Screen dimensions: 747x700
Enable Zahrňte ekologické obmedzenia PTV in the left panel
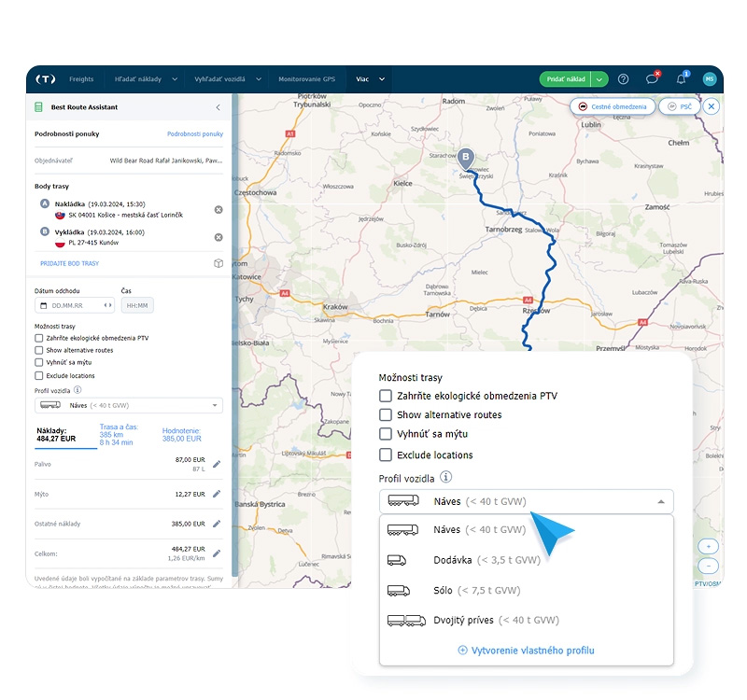pos(38,338)
